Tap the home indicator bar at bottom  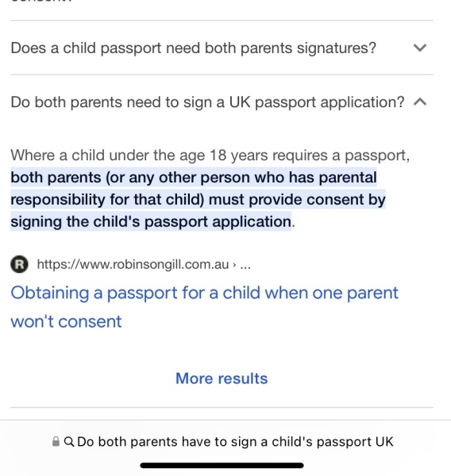(222, 466)
